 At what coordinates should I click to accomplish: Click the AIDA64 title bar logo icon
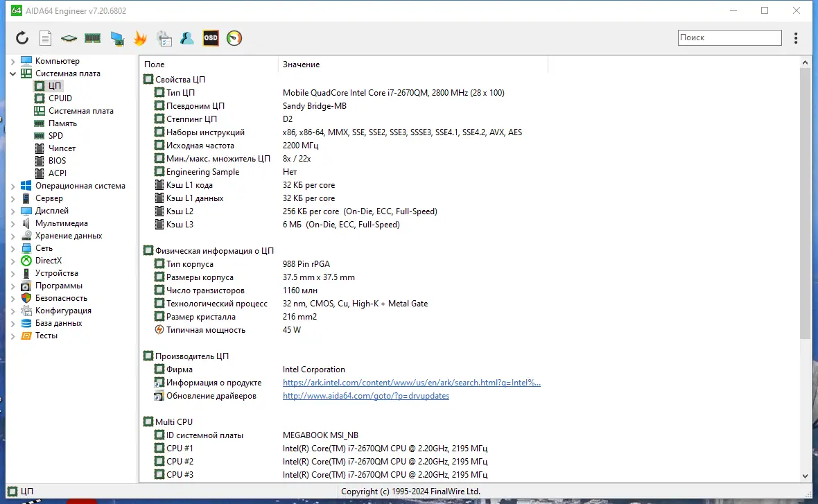[17, 10]
